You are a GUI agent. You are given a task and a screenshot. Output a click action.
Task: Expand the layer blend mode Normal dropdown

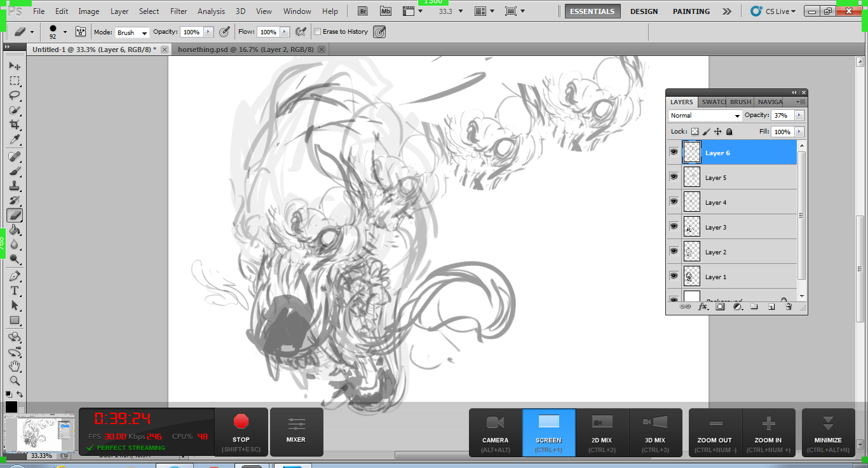(705, 116)
